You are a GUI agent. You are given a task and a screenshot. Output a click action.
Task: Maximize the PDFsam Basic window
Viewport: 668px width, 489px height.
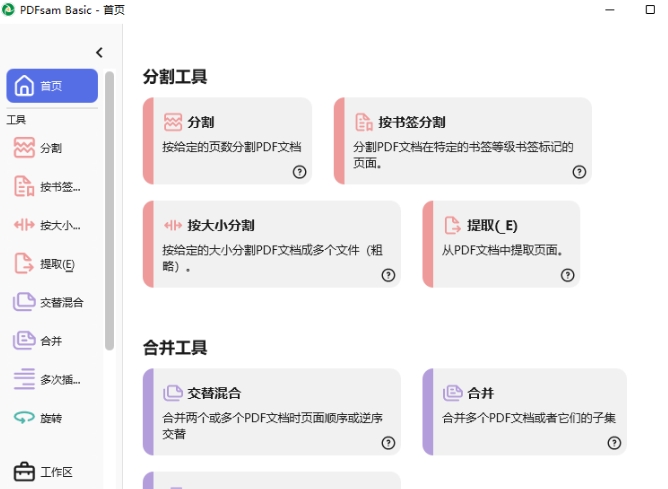(x=650, y=9)
